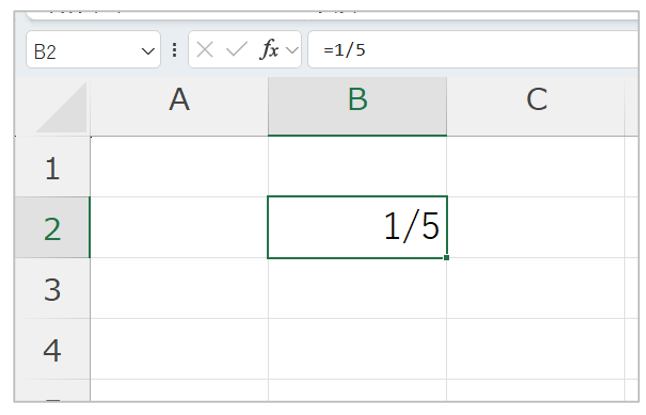Select row 3 header
646x415 pixels.
coord(52,288)
